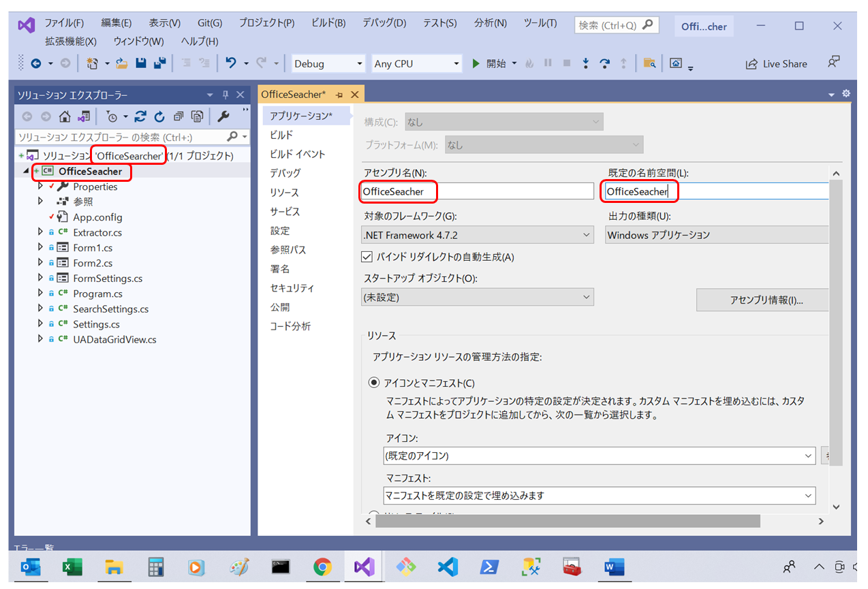Save the current file via floppy icon

coord(141,63)
